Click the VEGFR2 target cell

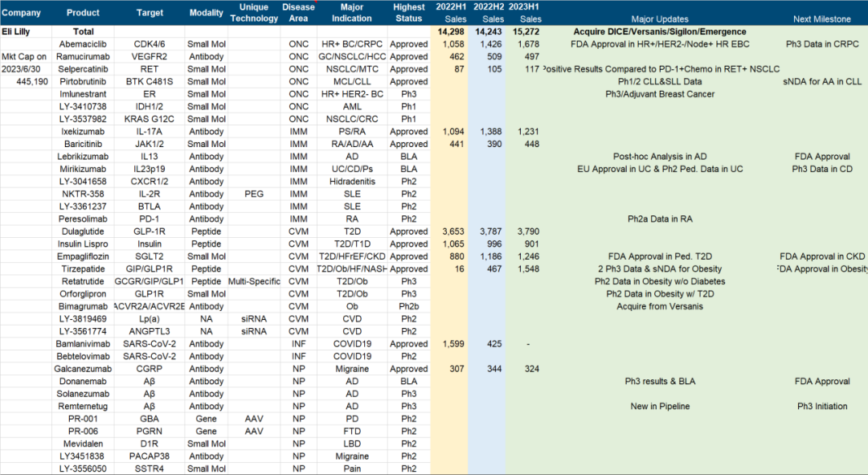[149, 56]
